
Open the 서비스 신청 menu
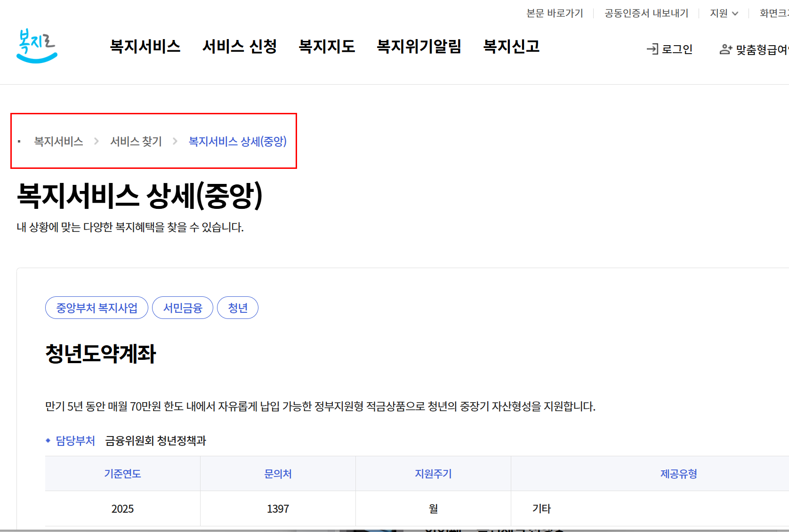240,46
